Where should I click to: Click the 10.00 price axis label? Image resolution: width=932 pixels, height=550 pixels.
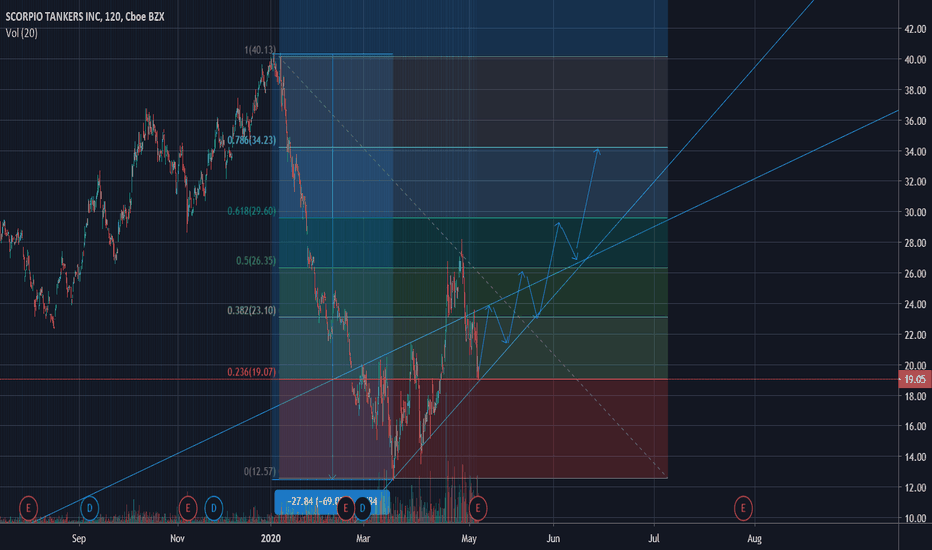(x=915, y=518)
